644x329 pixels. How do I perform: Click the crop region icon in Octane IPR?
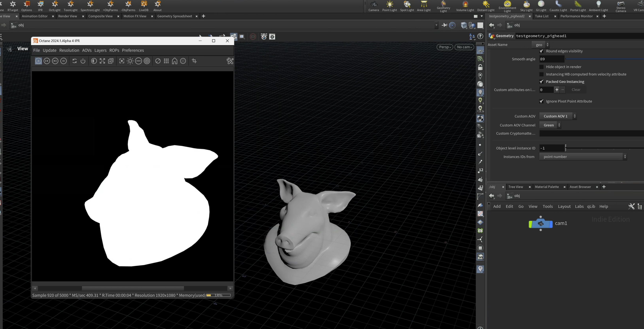coord(194,61)
